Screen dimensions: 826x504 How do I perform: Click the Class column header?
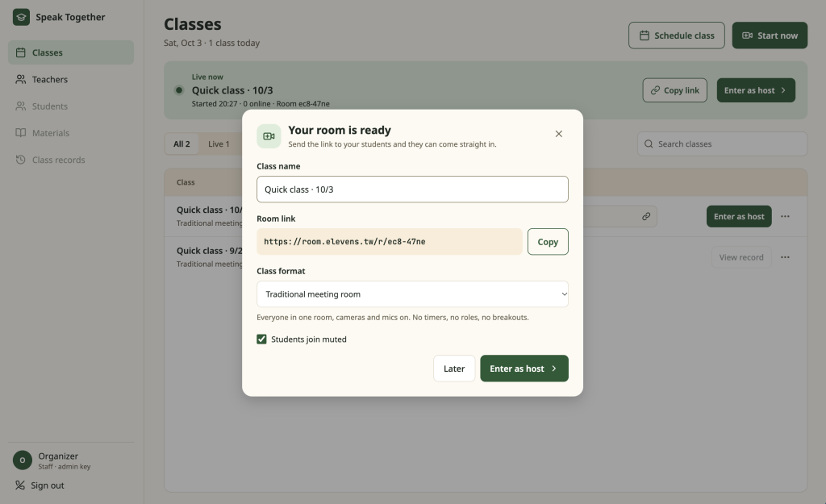tap(186, 182)
